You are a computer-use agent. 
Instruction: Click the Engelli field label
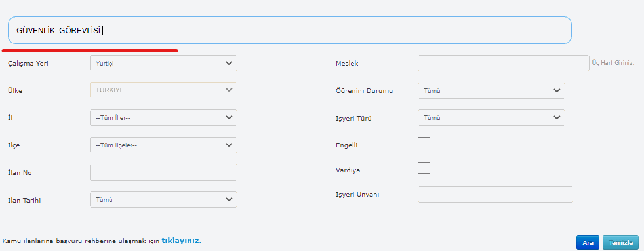click(x=347, y=145)
